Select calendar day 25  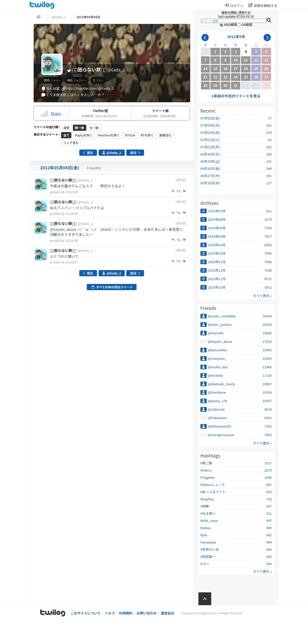[246, 77]
